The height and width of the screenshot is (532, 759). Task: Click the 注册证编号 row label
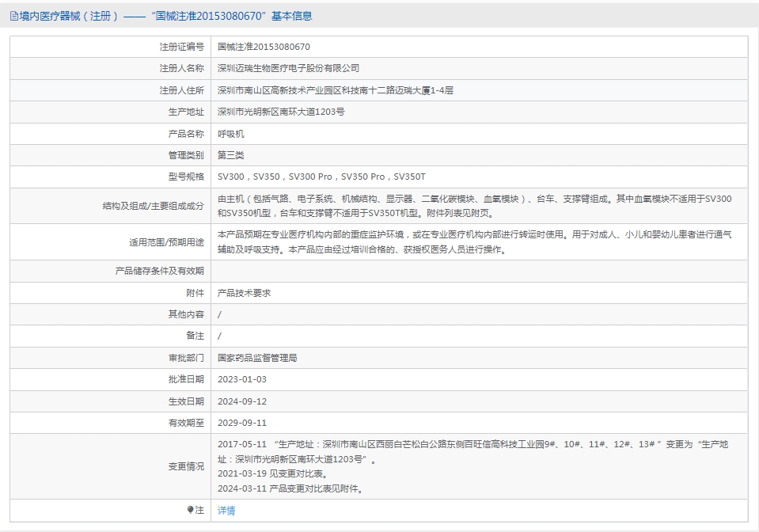[x=182, y=47]
